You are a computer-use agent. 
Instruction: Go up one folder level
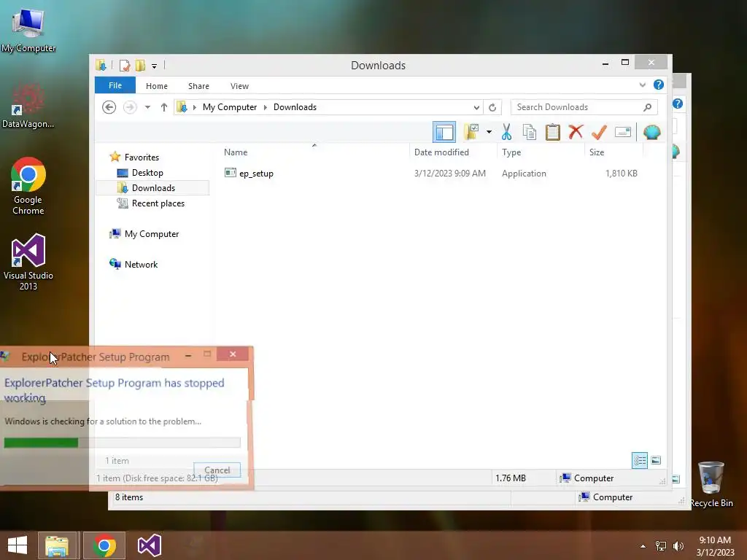pyautogui.click(x=164, y=107)
